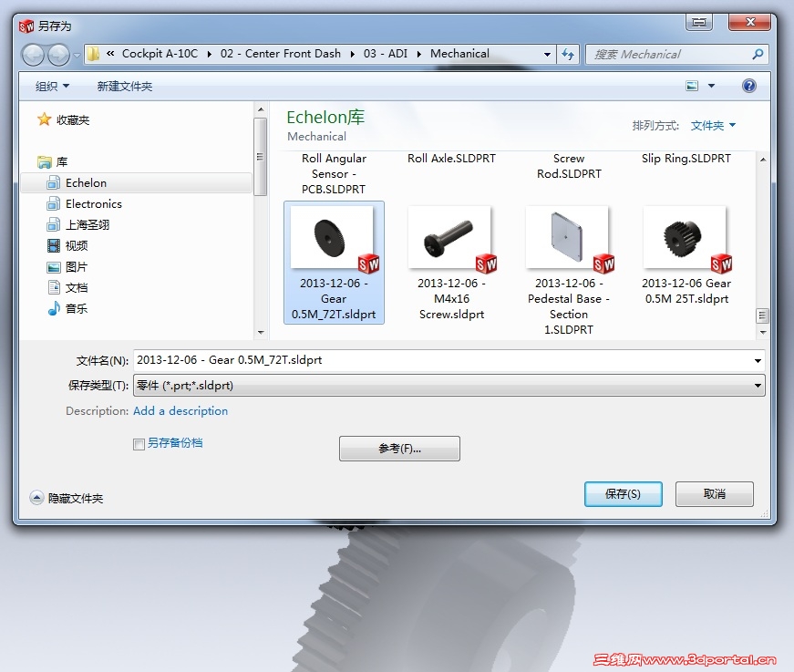Click the navigation pane scrollbar thumb
The height and width of the screenshot is (672, 794).
tap(261, 157)
